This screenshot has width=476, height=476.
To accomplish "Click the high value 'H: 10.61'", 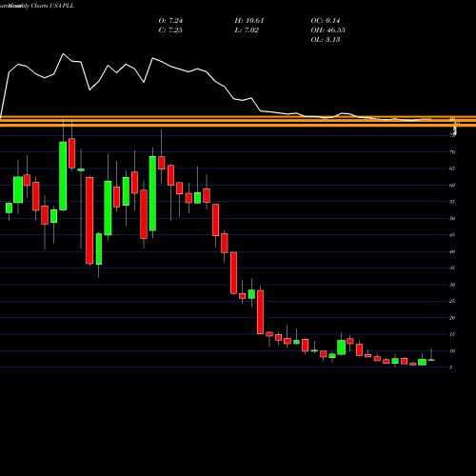I will (x=249, y=21).
